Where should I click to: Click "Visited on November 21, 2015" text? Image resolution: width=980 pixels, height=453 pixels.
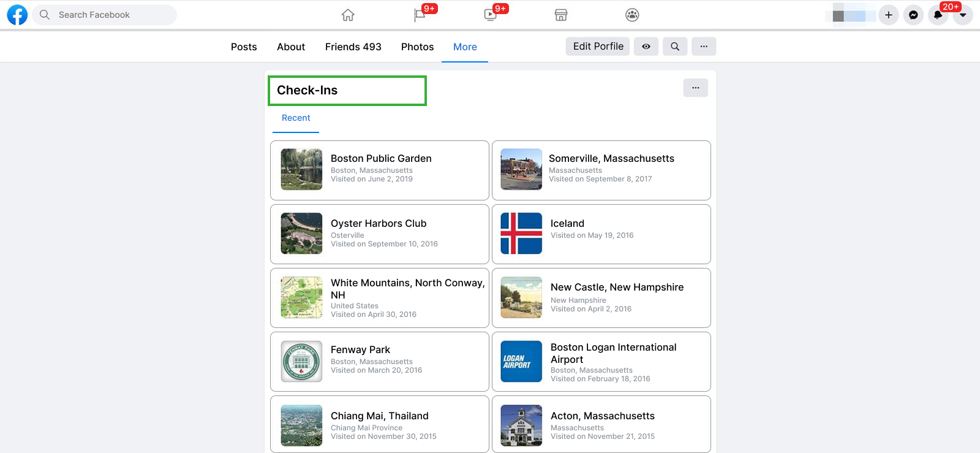(x=603, y=436)
